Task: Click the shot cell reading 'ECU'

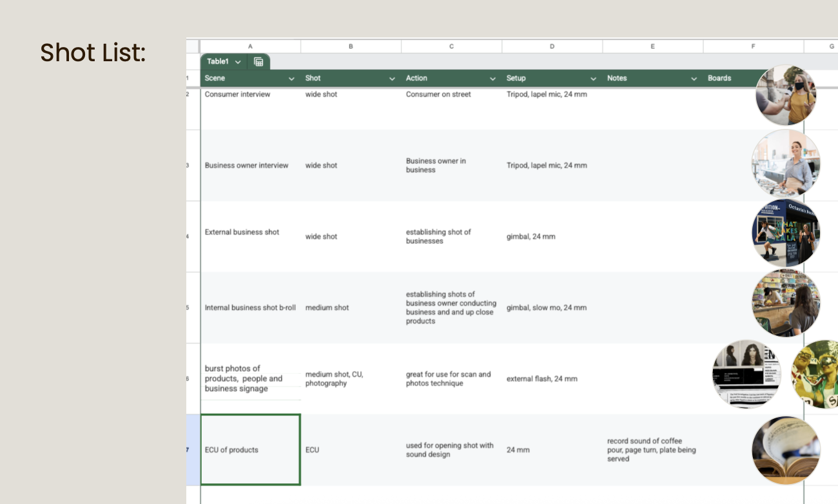Action: pyautogui.click(x=351, y=450)
